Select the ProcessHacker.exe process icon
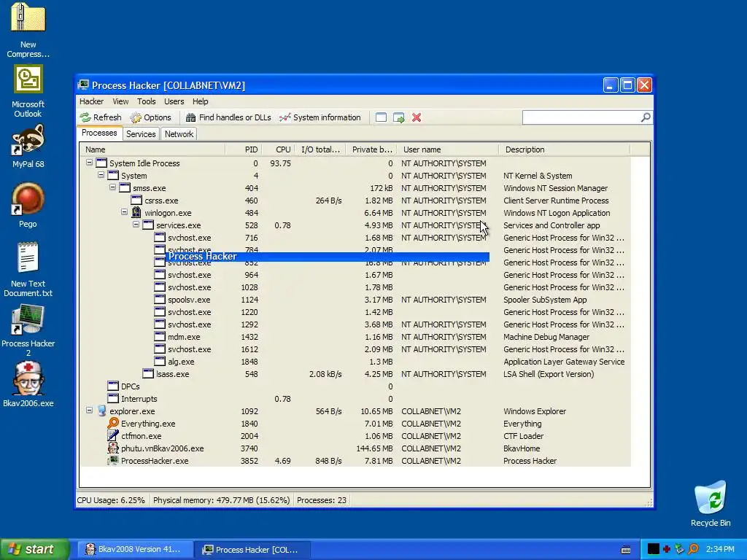Viewport: 747px width, 560px height. 113,460
